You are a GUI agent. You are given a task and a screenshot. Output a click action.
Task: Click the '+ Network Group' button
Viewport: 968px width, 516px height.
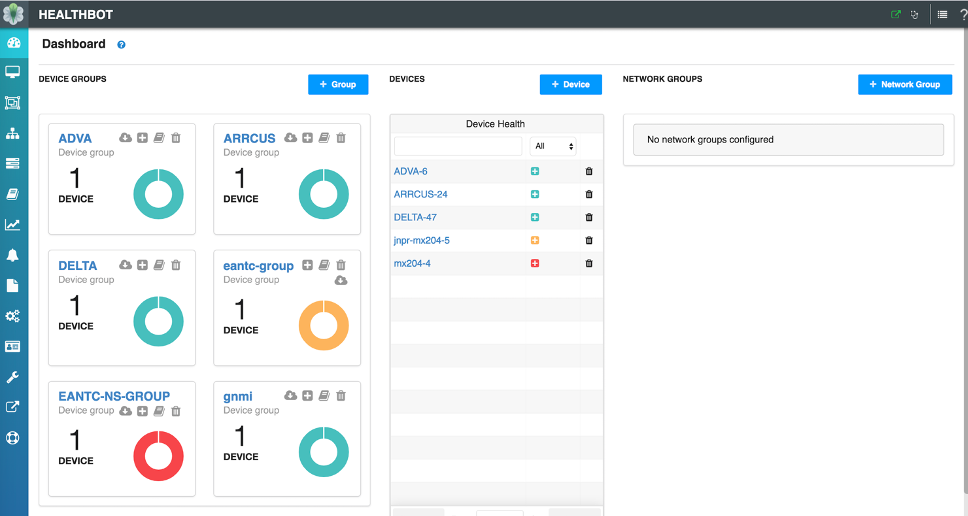click(x=904, y=85)
